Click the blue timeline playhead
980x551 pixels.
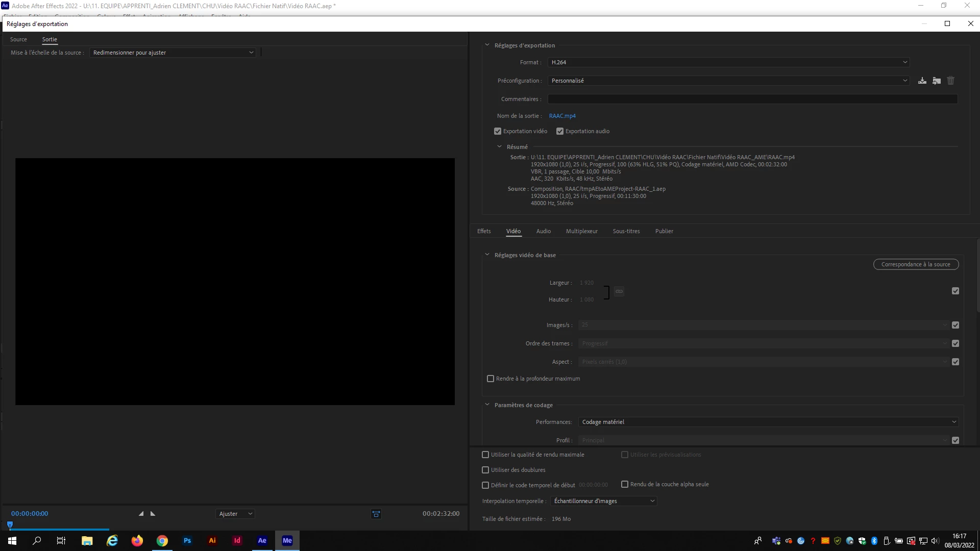point(10,524)
